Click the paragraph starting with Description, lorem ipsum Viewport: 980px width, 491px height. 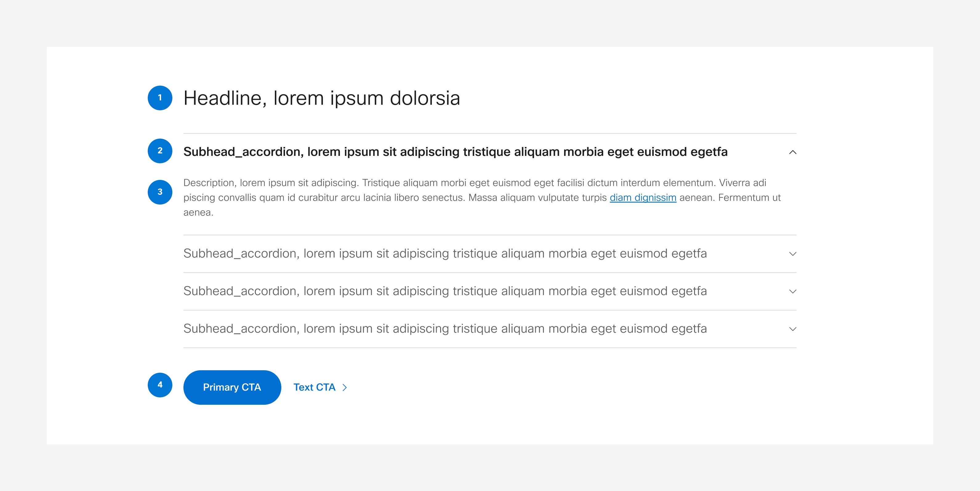482,197
